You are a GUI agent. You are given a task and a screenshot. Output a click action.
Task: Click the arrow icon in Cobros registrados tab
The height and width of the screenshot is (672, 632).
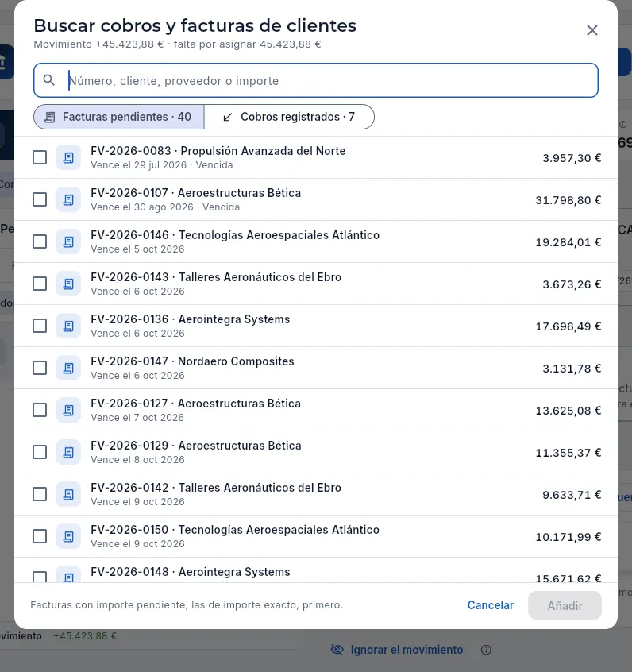[228, 117]
